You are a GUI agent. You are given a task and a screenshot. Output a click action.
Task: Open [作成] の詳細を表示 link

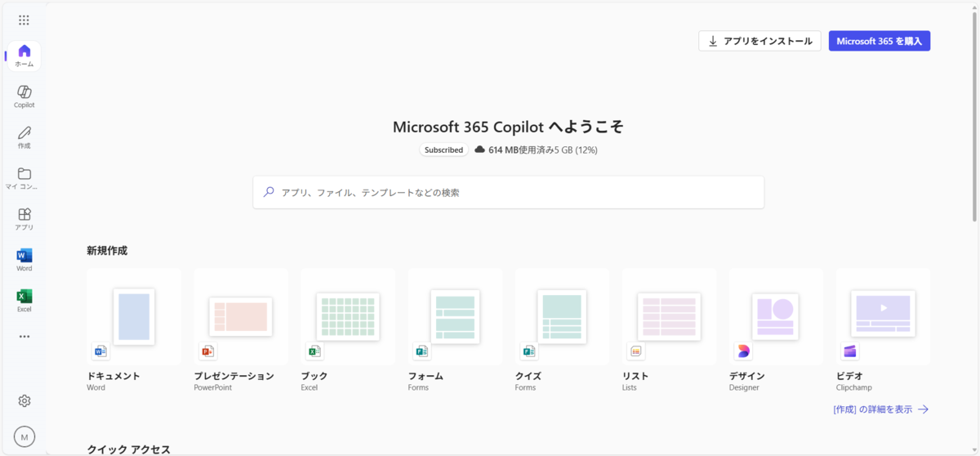tap(881, 409)
